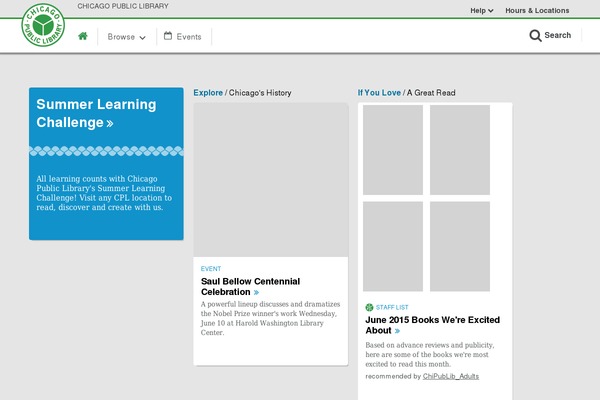Image resolution: width=600 pixels, height=400 pixels.
Task: Expand the Browse menu
Action: click(126, 37)
